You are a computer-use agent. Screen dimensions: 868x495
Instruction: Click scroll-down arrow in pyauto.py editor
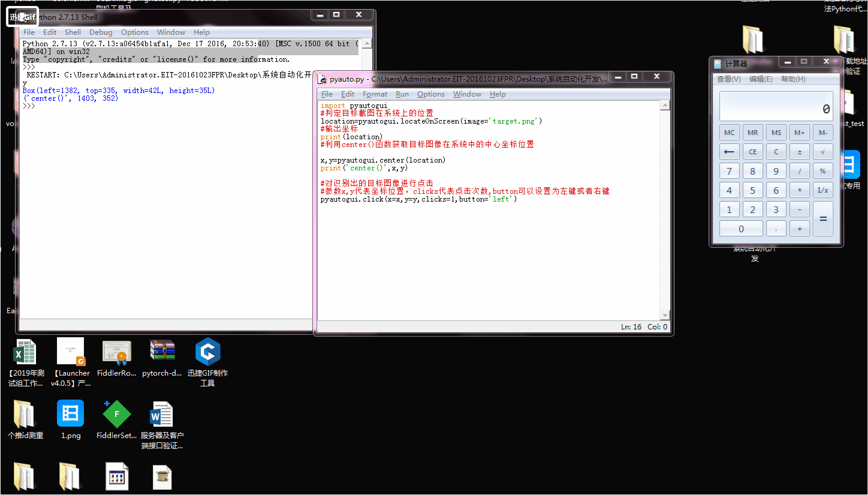point(665,316)
